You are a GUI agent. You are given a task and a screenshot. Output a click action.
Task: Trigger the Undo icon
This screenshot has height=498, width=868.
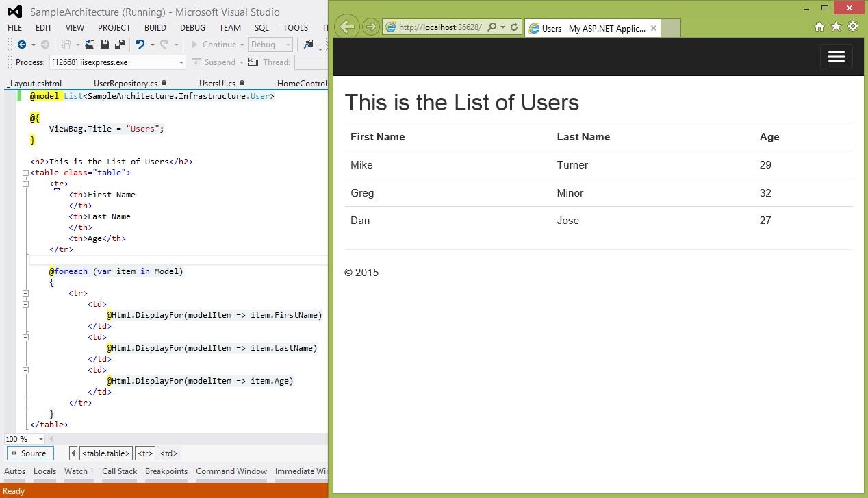pyautogui.click(x=141, y=44)
